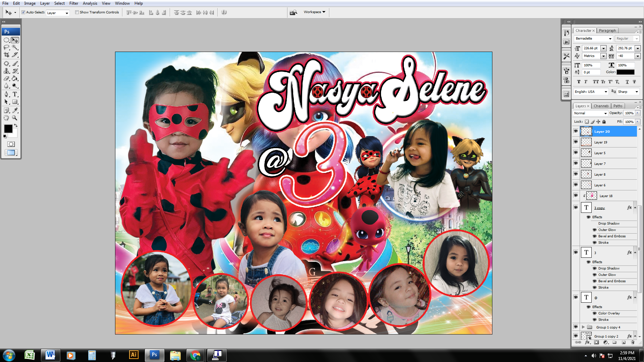Select the Rectangle shape tool
The image size is (644, 362).
point(15,102)
